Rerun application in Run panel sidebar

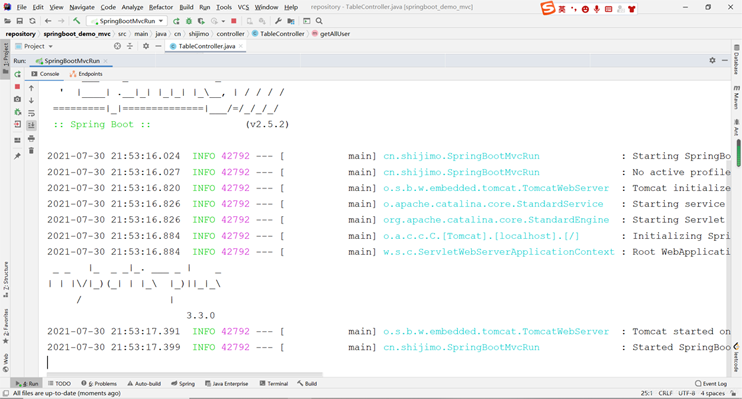pyautogui.click(x=18, y=74)
